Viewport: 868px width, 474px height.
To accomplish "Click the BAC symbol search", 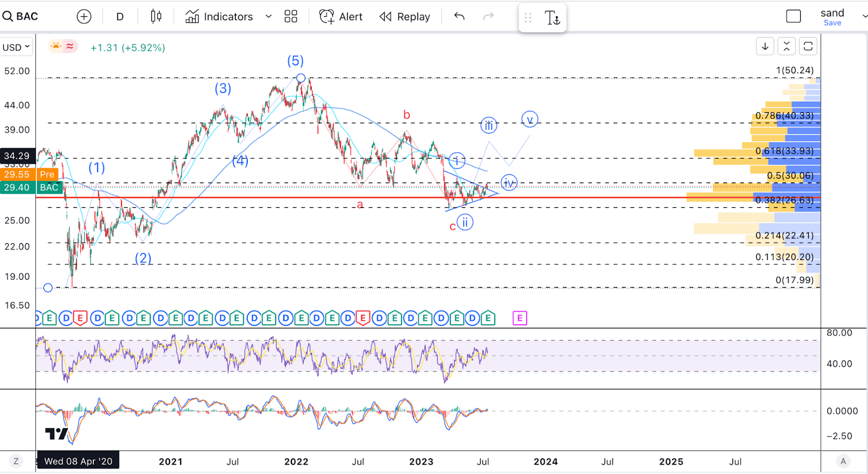I will coord(22,16).
